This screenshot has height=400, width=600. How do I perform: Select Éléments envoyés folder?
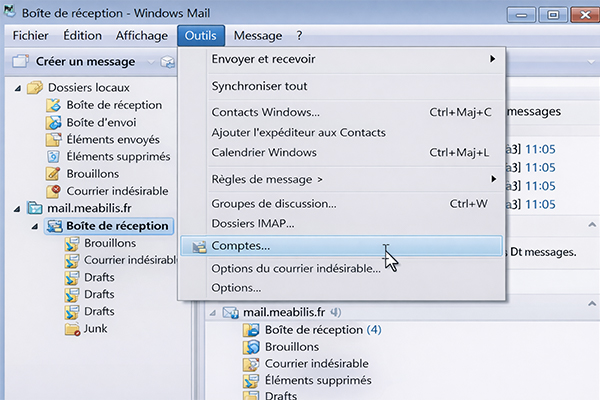click(x=113, y=140)
